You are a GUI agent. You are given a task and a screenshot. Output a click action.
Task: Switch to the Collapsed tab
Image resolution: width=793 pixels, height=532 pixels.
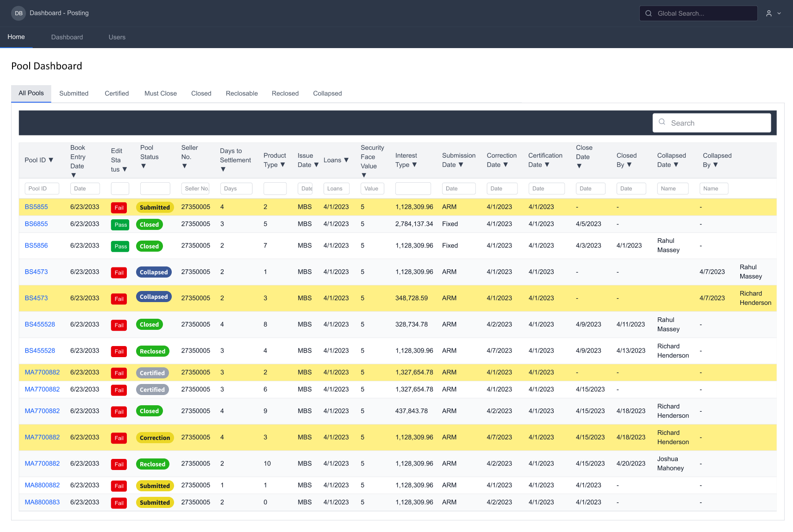coord(327,93)
